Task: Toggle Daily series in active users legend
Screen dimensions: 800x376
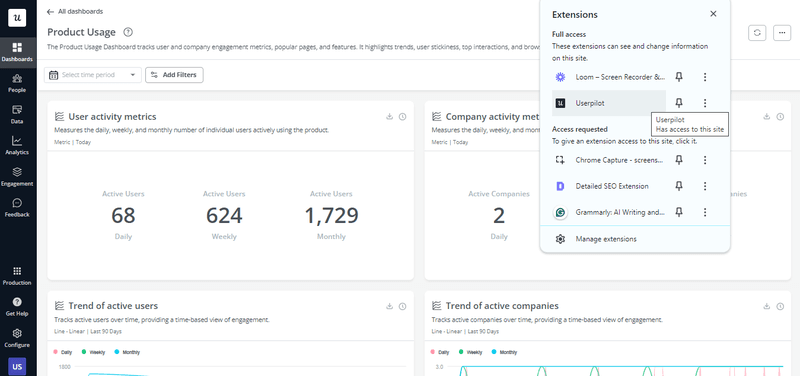Action: pyautogui.click(x=63, y=352)
